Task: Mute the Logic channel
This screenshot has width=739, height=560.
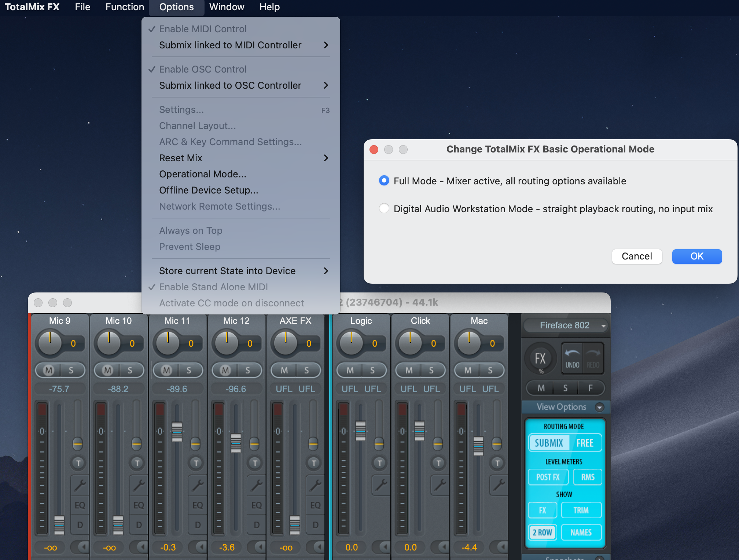Action: coord(350,371)
